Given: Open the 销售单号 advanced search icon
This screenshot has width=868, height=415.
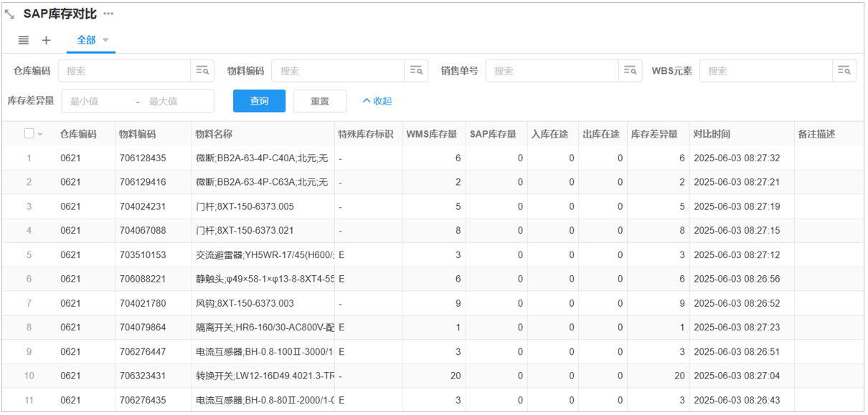Looking at the screenshot, I should click(631, 71).
